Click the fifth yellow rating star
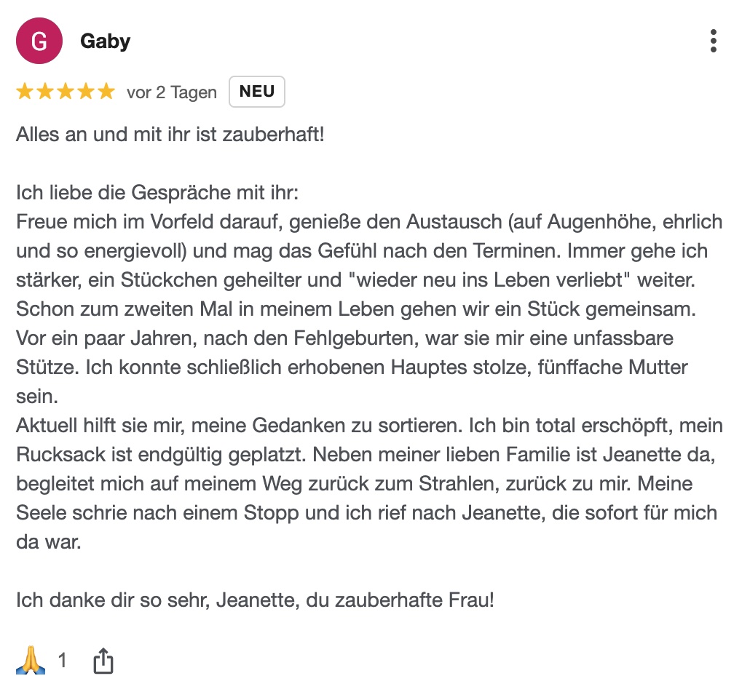 point(106,92)
